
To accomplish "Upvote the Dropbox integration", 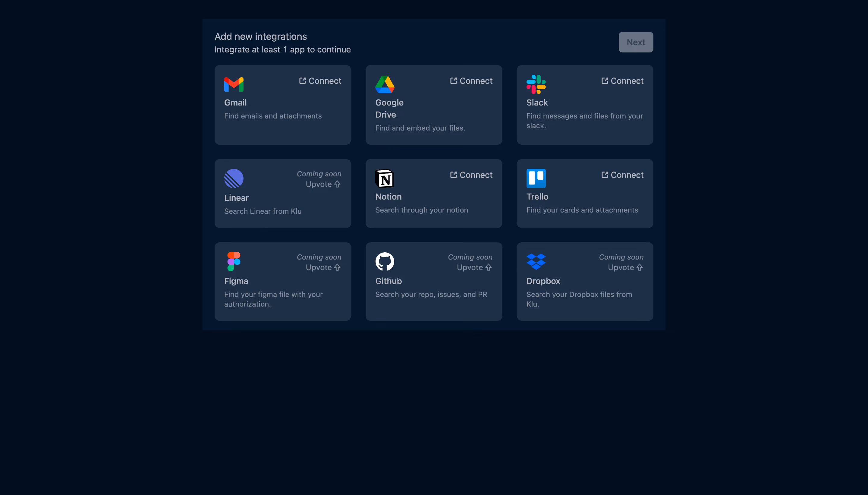I will (625, 268).
